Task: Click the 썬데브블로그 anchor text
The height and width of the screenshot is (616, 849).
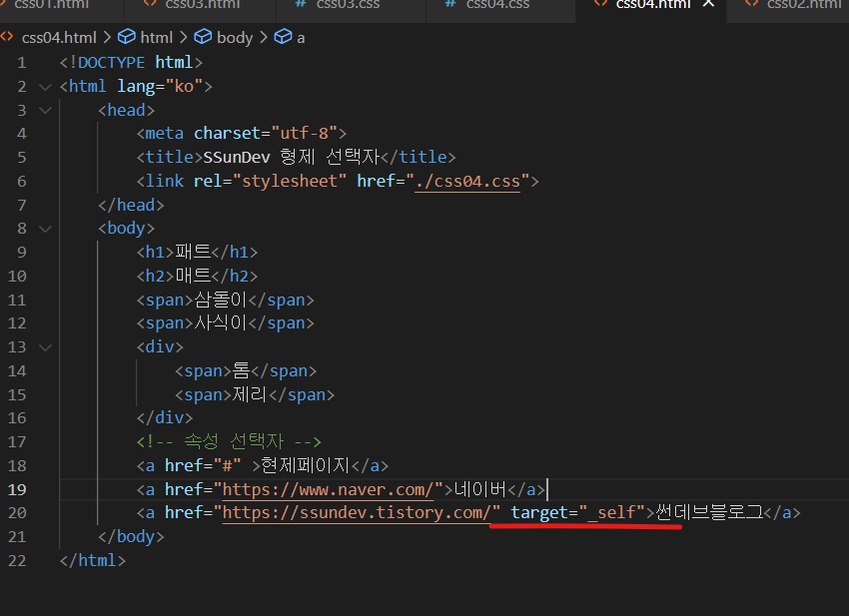Action: [709, 512]
